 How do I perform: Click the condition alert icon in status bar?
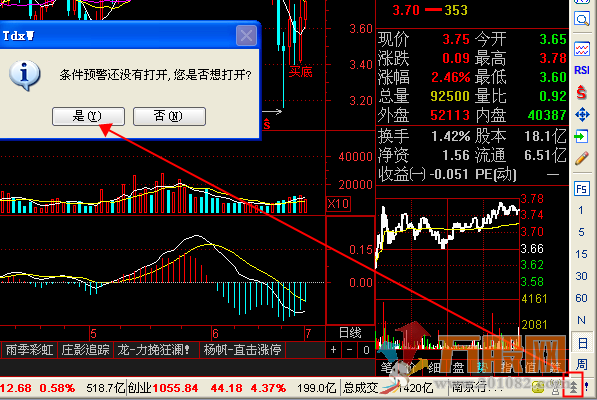coord(573,387)
